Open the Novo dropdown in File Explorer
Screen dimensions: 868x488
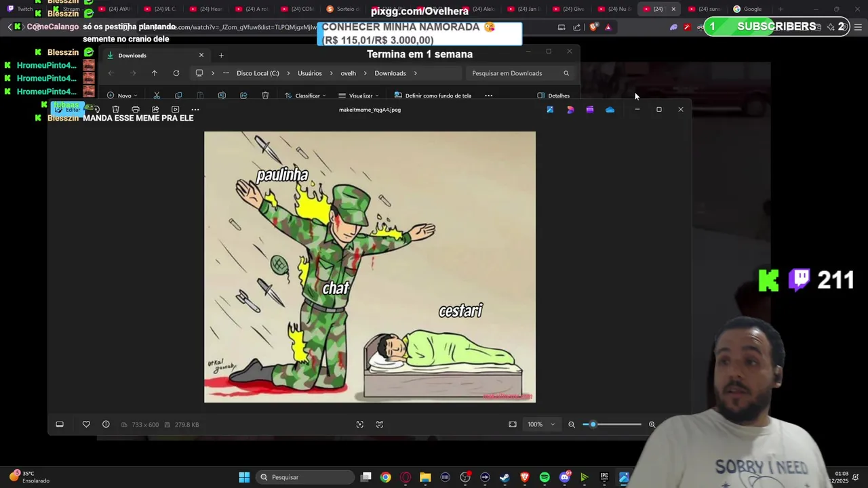point(122,96)
